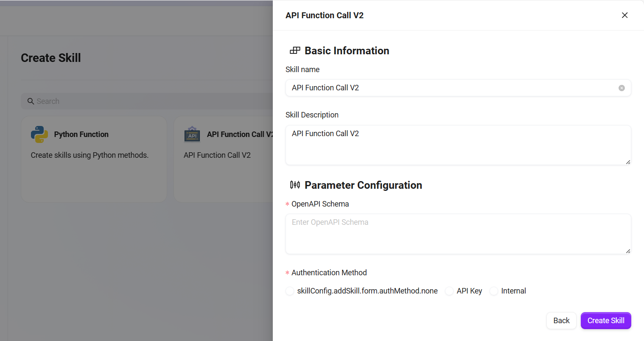
Task: Choose Internal authentication method
Action: tap(494, 291)
